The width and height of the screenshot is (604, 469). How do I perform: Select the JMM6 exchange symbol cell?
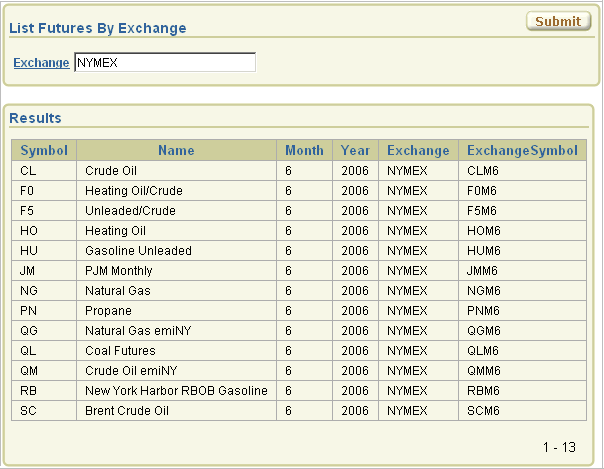(x=522, y=271)
